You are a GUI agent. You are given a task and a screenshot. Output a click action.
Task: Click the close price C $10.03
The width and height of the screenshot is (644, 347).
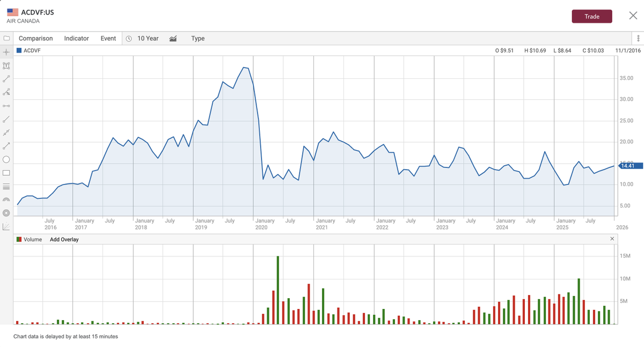tap(593, 50)
